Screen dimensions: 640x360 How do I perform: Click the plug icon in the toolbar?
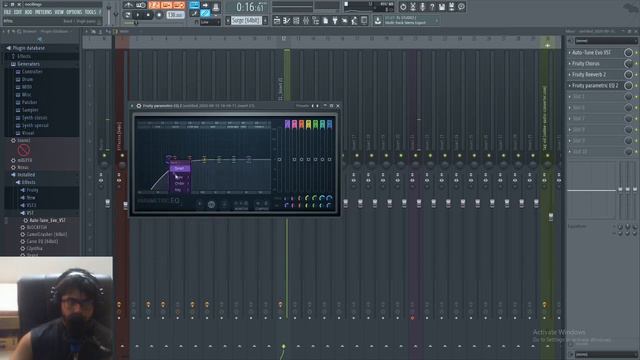click(335, 20)
